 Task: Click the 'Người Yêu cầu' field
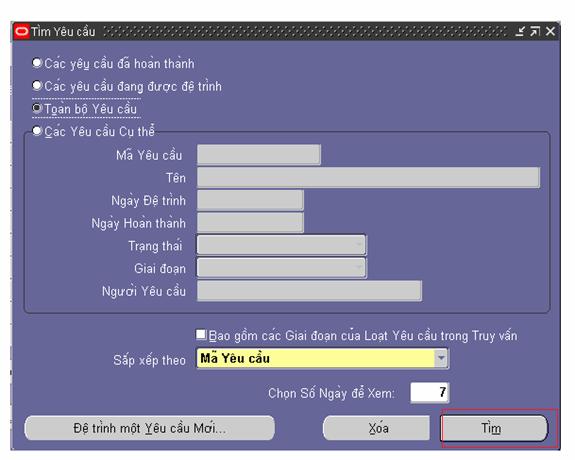309,291
